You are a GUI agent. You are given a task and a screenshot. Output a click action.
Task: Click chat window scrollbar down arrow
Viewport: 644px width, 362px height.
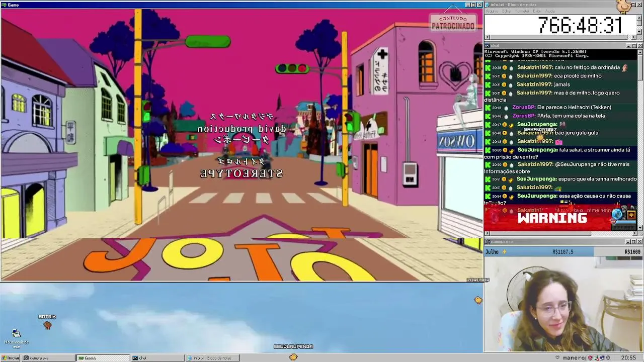coord(640,228)
